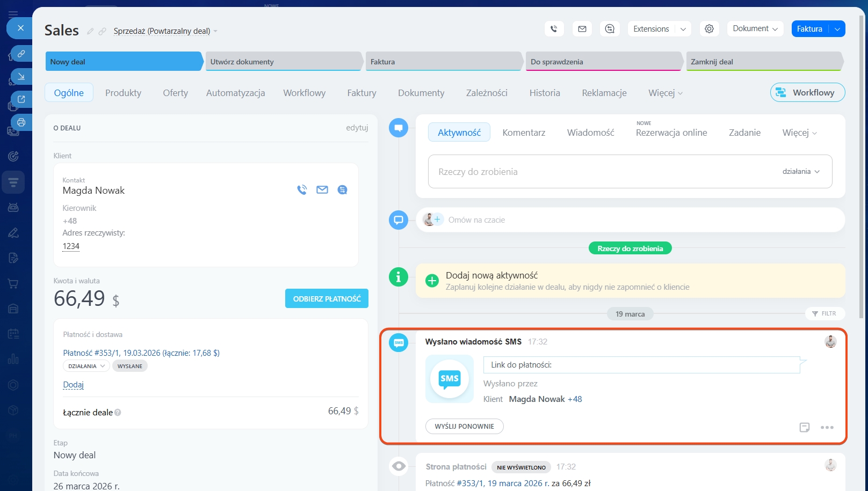This screenshot has height=491, width=868.
Task: Email Magda Nowak via the contact envelope icon
Action: pyautogui.click(x=322, y=190)
